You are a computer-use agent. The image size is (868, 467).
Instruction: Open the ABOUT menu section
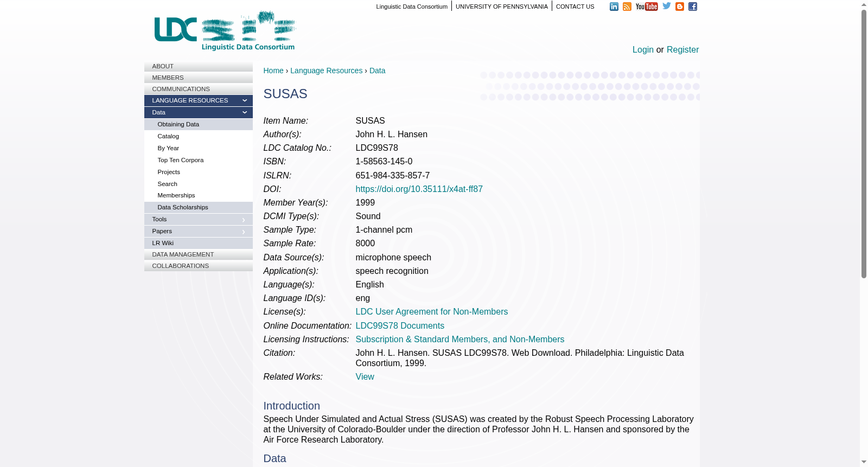click(x=199, y=66)
